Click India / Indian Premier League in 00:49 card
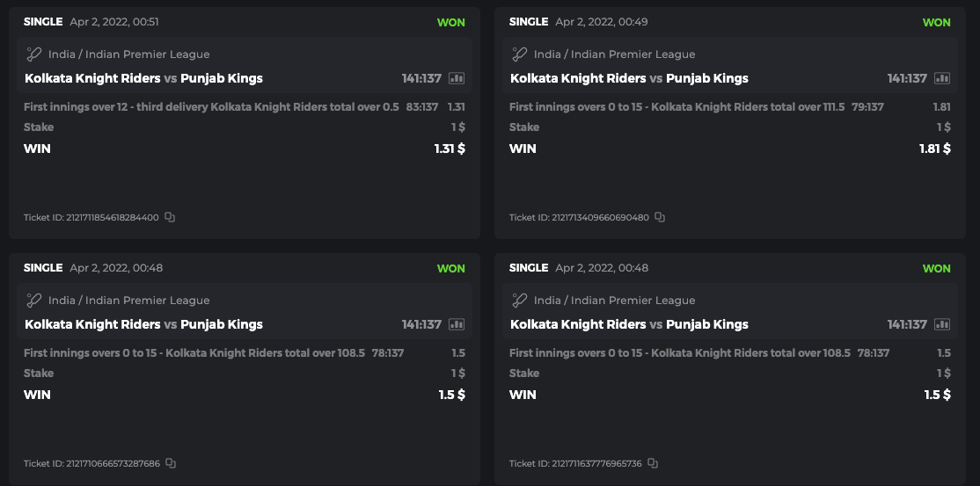 point(614,54)
